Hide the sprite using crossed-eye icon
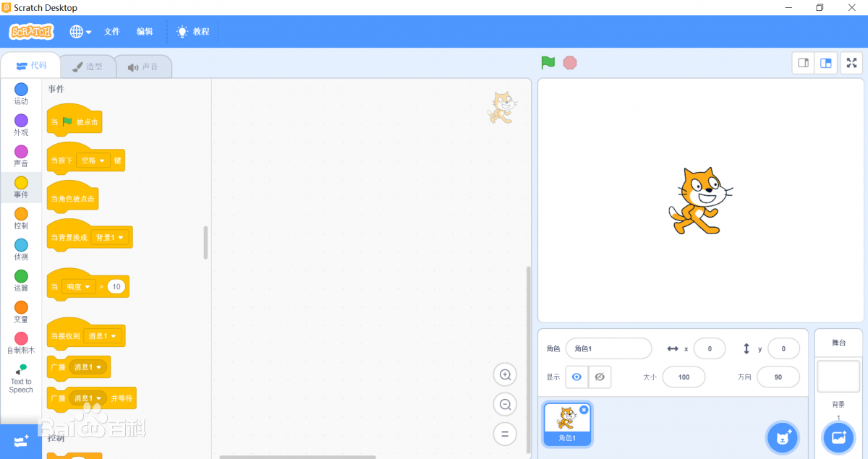This screenshot has height=459, width=868. 600,377
